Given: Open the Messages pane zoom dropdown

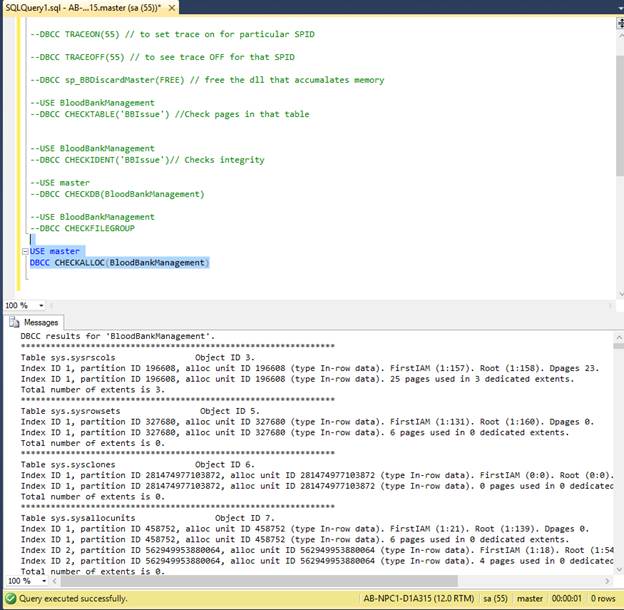Looking at the screenshot, I should pos(43,581).
